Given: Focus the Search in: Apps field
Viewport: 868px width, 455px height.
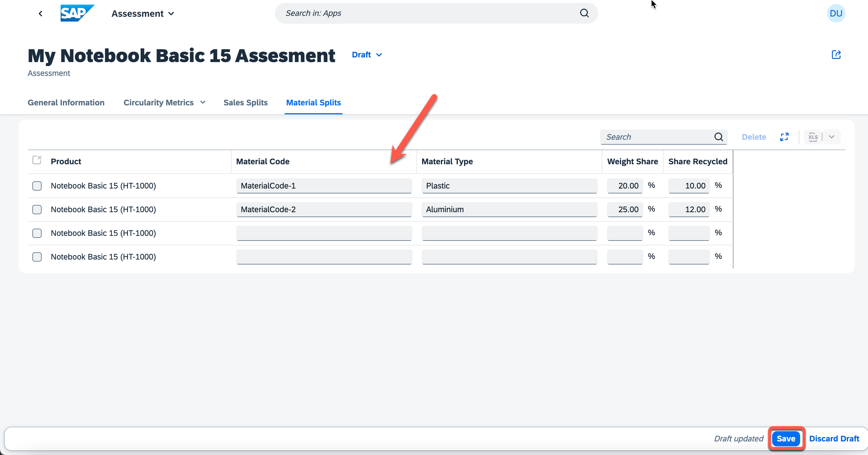Looking at the screenshot, I should point(436,13).
